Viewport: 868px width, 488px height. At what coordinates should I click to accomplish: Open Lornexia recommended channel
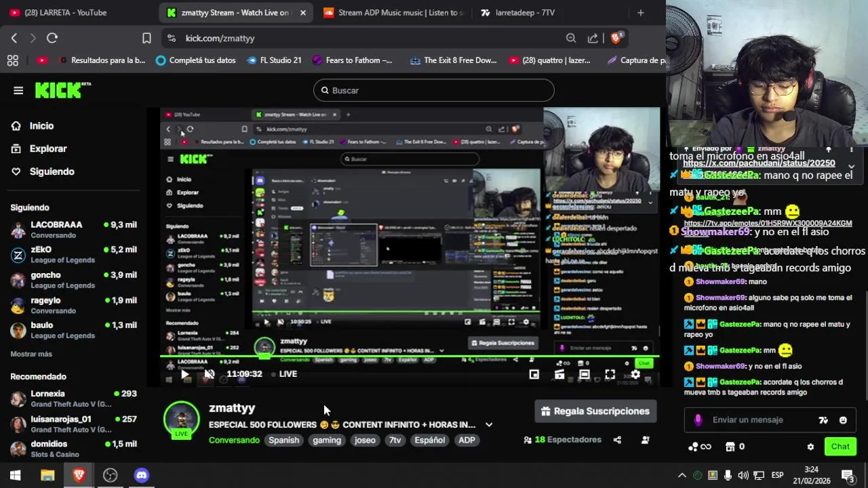point(73,399)
